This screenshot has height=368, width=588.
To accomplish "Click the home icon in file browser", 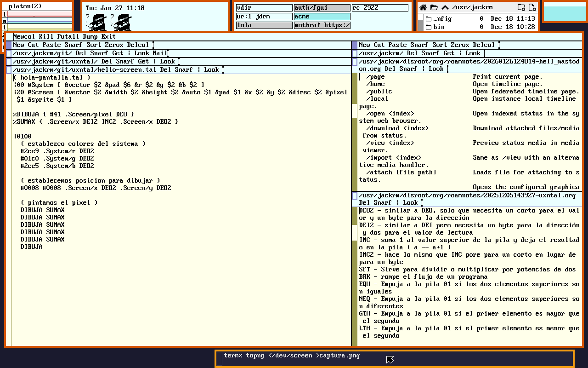I will click(x=423, y=7).
